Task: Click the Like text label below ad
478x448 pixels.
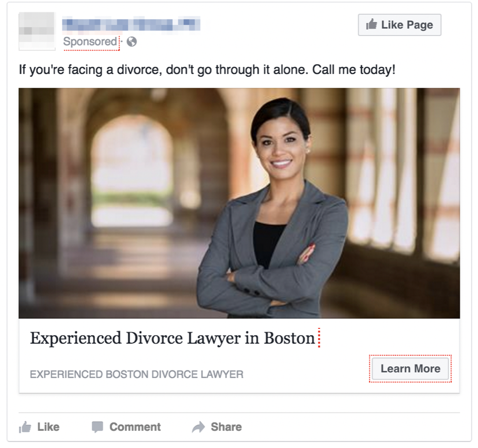Action: click(x=48, y=427)
